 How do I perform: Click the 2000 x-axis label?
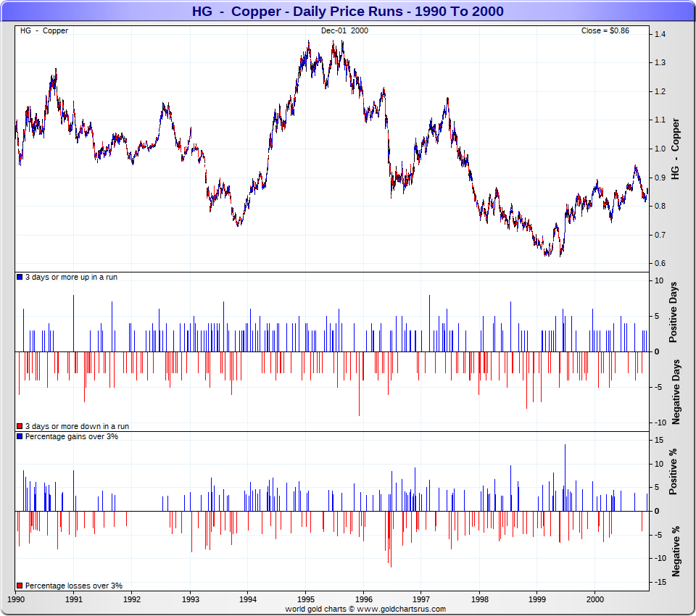595,599
